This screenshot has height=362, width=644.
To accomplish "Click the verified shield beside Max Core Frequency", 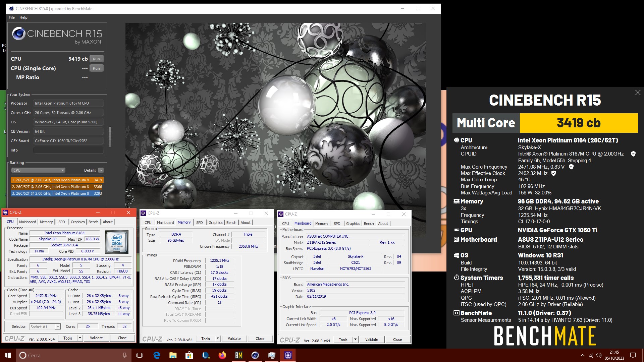I will [571, 167].
